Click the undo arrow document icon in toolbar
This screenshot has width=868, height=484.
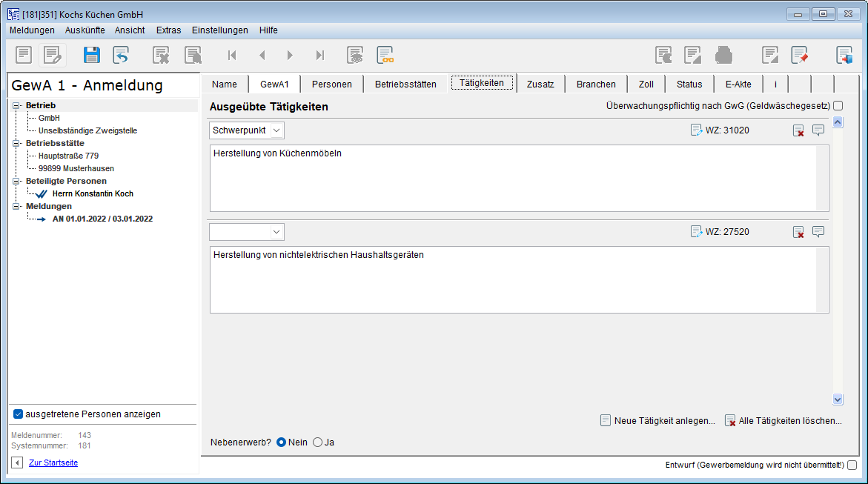tap(121, 55)
